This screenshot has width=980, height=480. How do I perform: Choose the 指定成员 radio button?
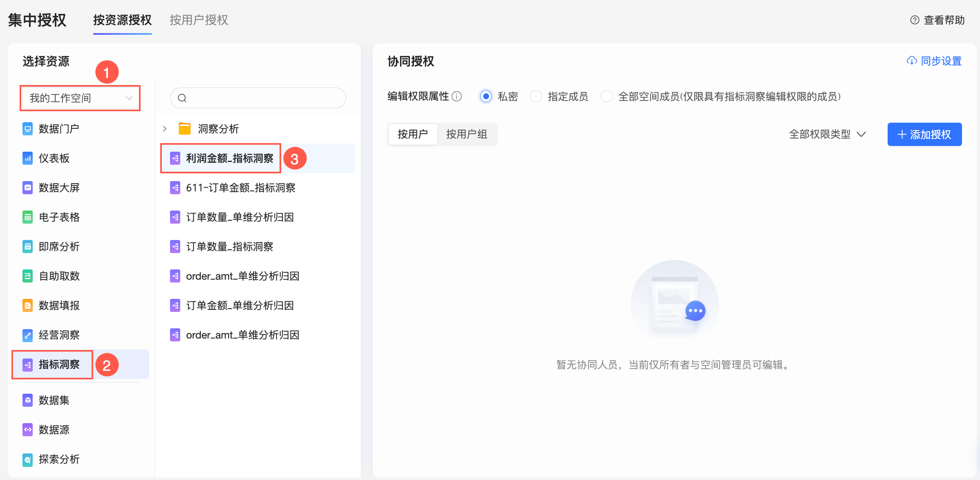(x=536, y=96)
